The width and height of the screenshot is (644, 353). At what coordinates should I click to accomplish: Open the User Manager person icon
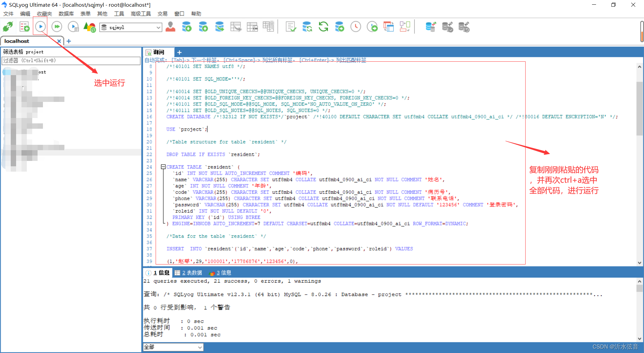(x=170, y=26)
